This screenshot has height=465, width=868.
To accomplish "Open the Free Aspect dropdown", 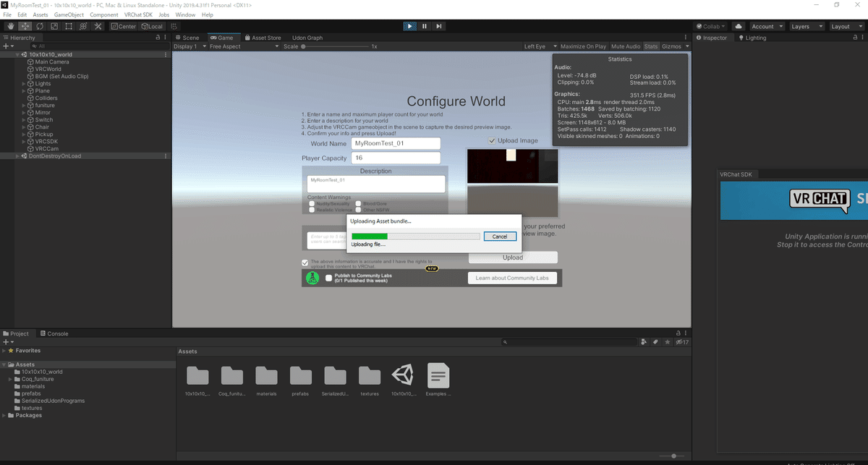I will (244, 46).
